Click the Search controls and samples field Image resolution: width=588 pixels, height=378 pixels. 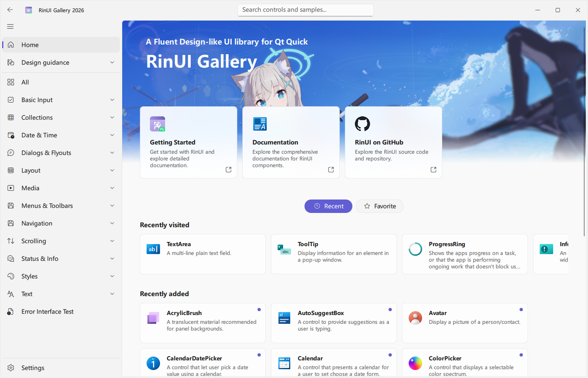305,10
